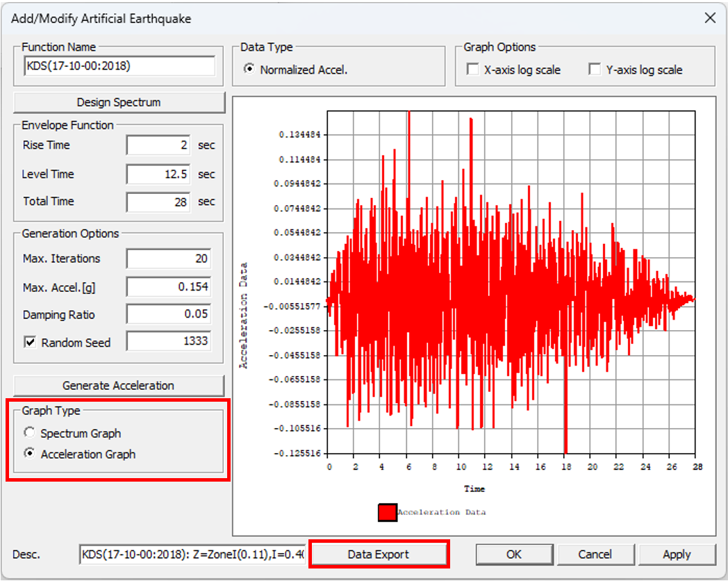728x581 pixels.
Task: Click the '-0.125516' y-axis value
Action: [297, 453]
